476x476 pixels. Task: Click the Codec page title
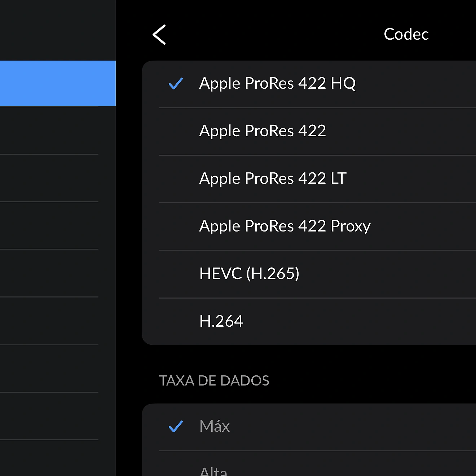tap(406, 35)
